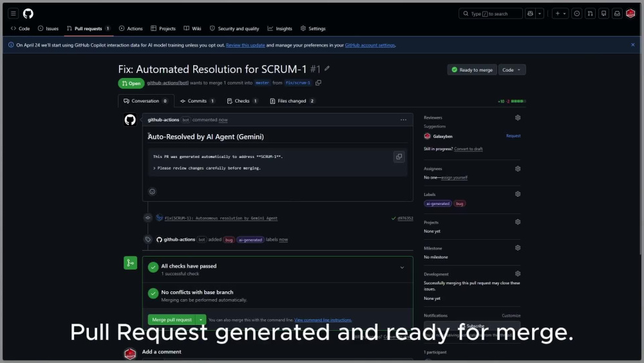The width and height of the screenshot is (644, 363).
Task: Open the fix(SCRUM-1) commit message link
Action: click(221, 219)
